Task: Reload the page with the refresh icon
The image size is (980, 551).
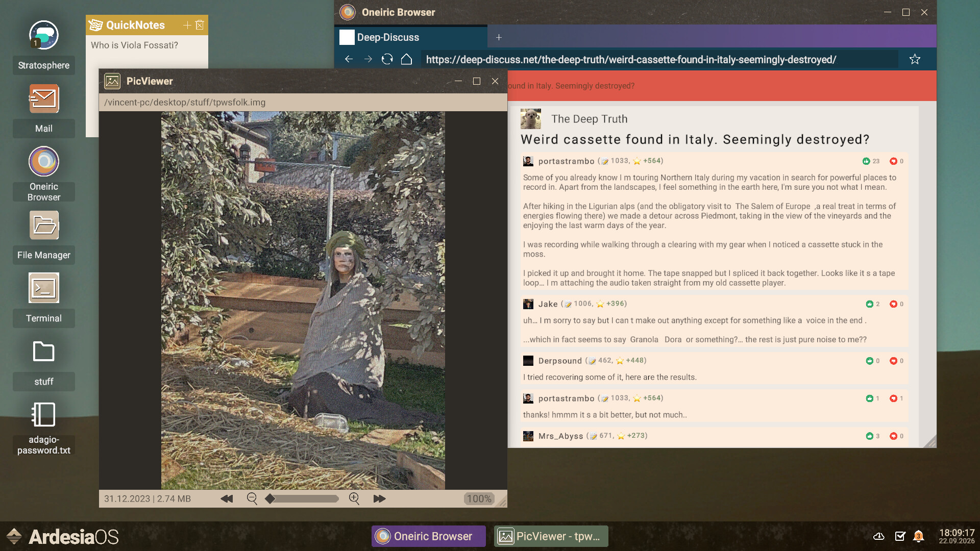Action: tap(386, 59)
